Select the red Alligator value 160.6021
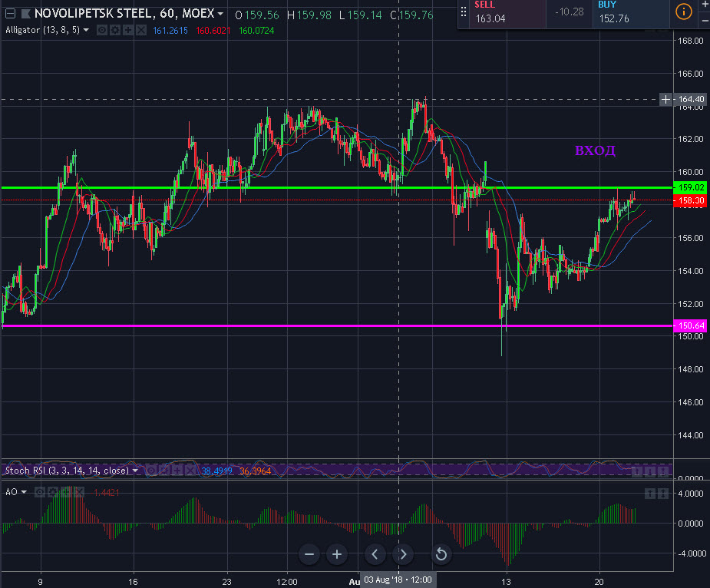710x588 pixels. pyautogui.click(x=213, y=31)
